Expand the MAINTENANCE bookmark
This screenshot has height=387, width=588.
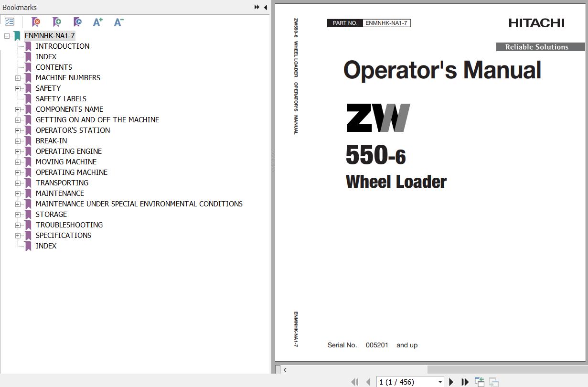click(18, 193)
